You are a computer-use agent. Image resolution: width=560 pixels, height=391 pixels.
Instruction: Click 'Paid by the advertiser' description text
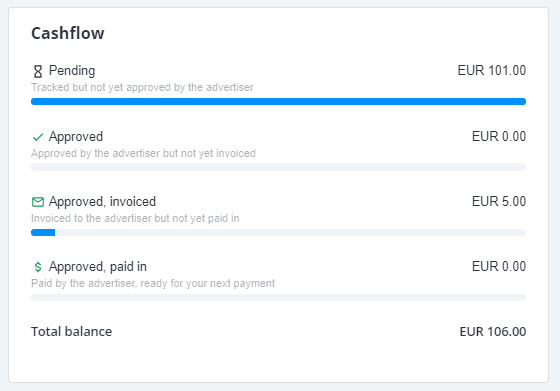(x=153, y=284)
